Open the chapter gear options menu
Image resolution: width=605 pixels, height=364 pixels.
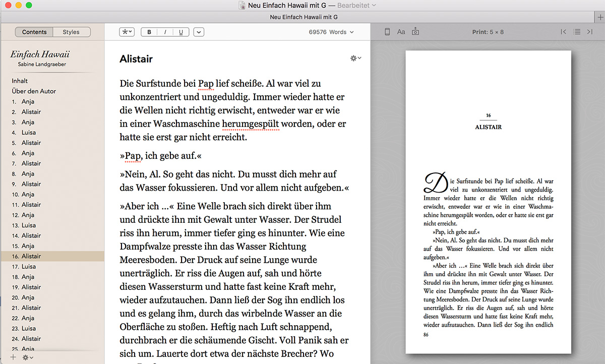point(356,58)
